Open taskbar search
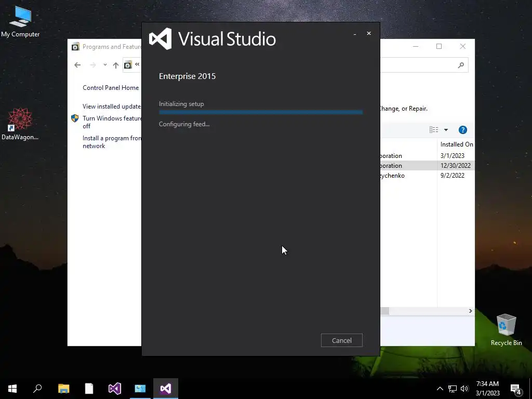Image resolution: width=532 pixels, height=399 pixels. click(x=37, y=389)
